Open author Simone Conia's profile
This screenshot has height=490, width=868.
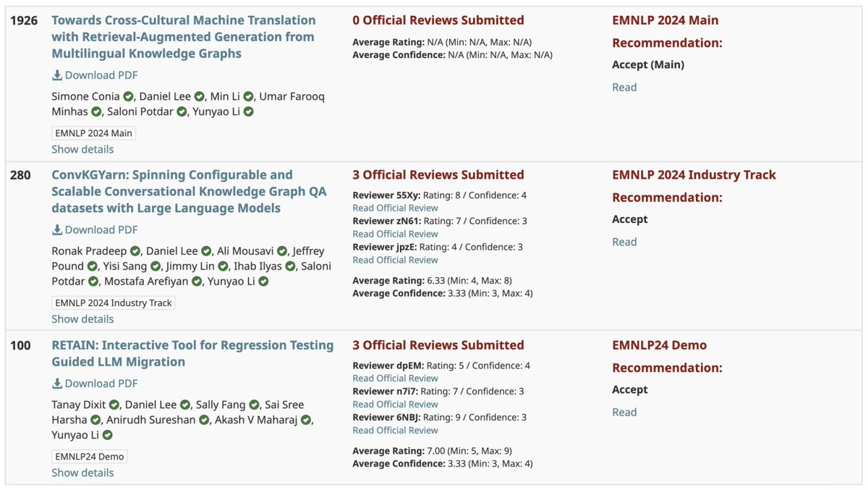(85, 96)
